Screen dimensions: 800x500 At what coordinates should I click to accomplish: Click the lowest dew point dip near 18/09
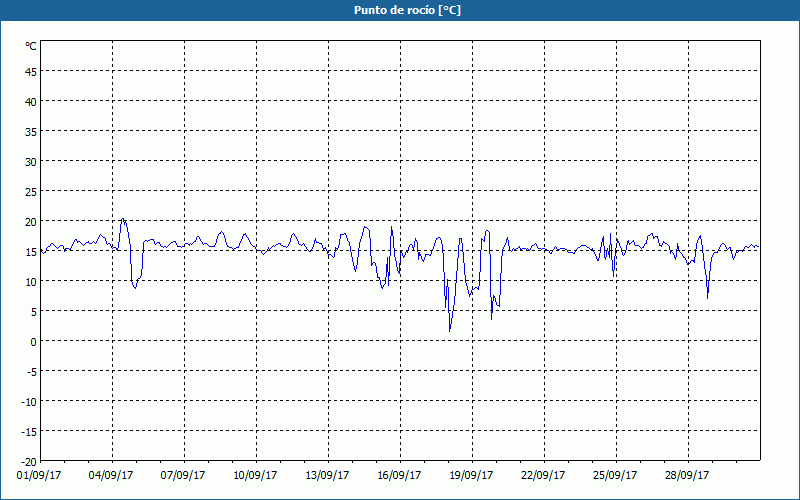point(449,331)
